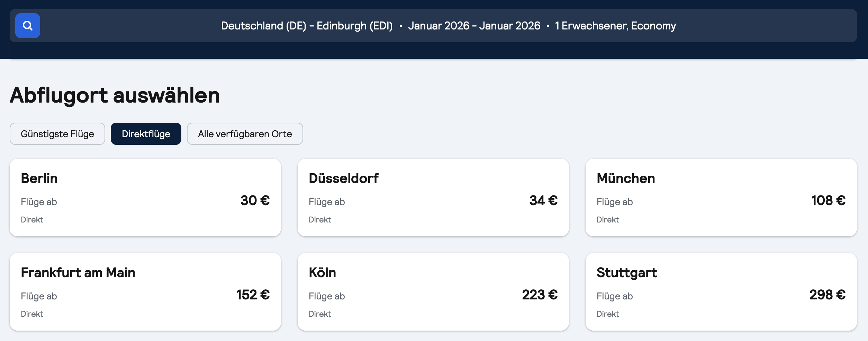Click the 298 € Stuttgart price
This screenshot has width=868, height=341.
click(827, 295)
